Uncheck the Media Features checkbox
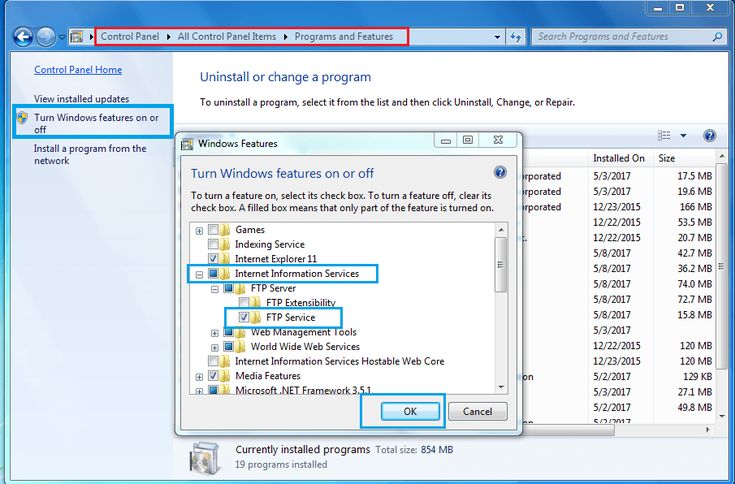The width and height of the screenshot is (735, 484). (213, 376)
